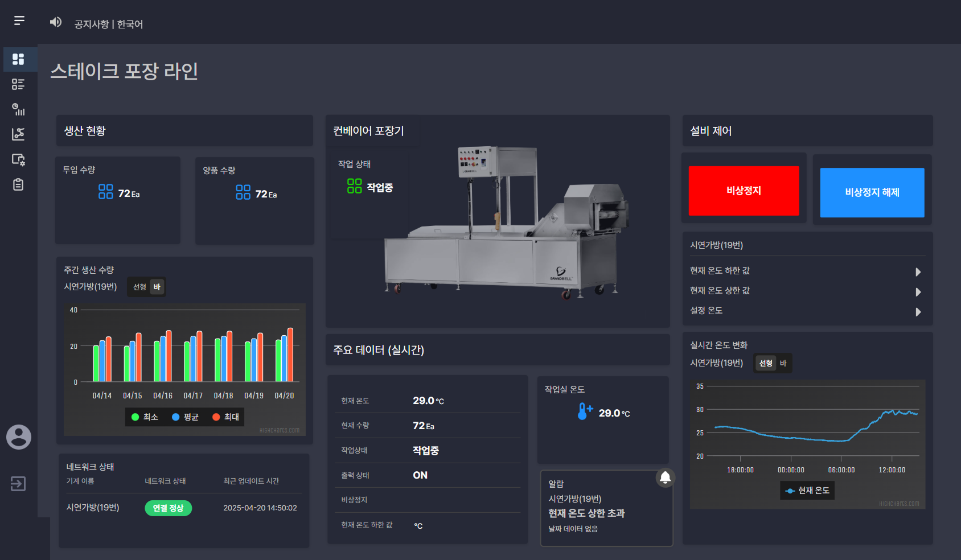Click the 날짜 데이터 없음 alarm text

coord(573,529)
